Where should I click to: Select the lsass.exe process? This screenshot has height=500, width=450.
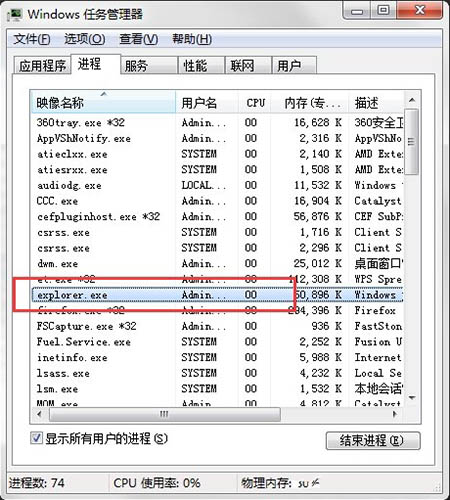pyautogui.click(x=217, y=373)
